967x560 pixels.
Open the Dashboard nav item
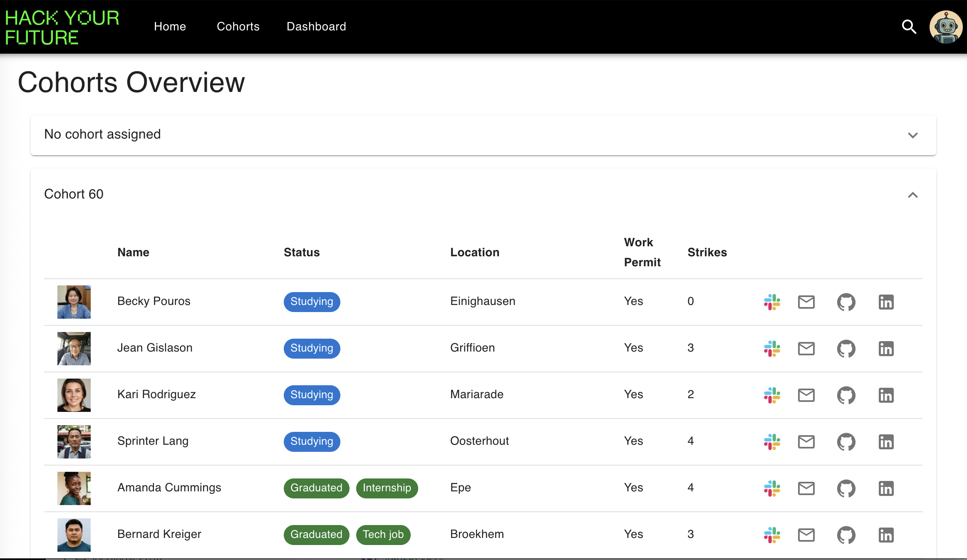pyautogui.click(x=316, y=27)
